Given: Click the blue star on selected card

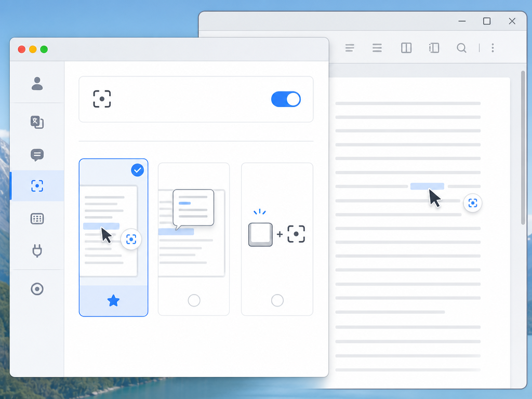Looking at the screenshot, I should pos(113,301).
